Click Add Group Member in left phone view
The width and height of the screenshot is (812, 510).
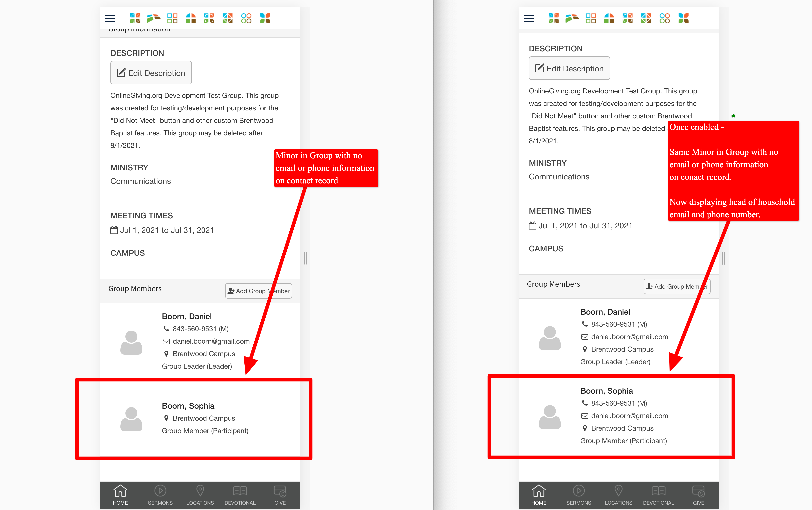[x=259, y=291]
